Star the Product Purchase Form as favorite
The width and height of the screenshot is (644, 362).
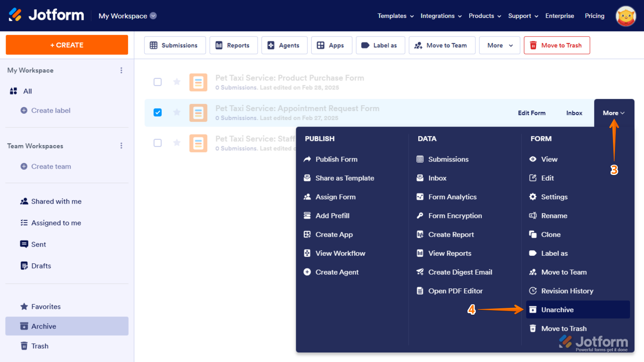click(x=177, y=82)
